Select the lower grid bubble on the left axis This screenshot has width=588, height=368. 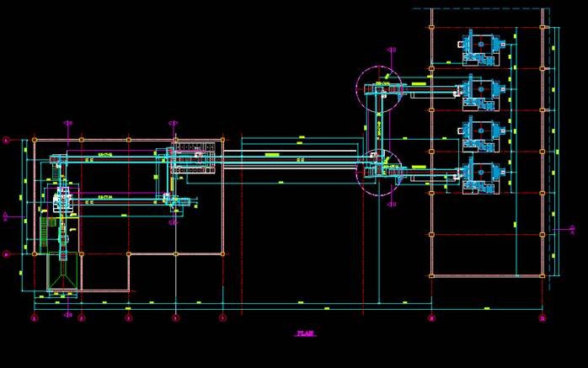pos(6,253)
